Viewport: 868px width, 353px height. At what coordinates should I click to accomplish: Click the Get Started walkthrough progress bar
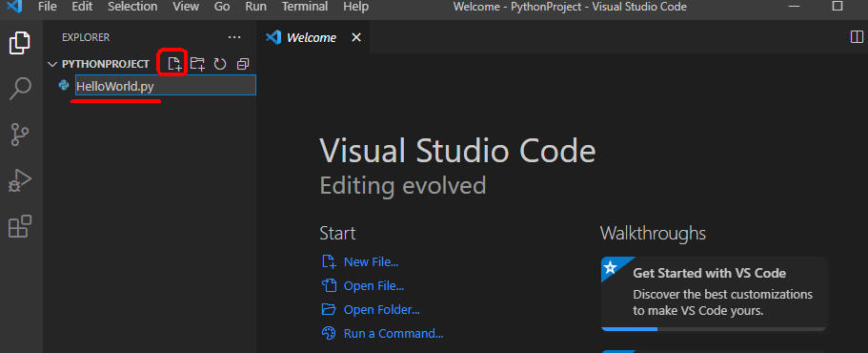714,329
